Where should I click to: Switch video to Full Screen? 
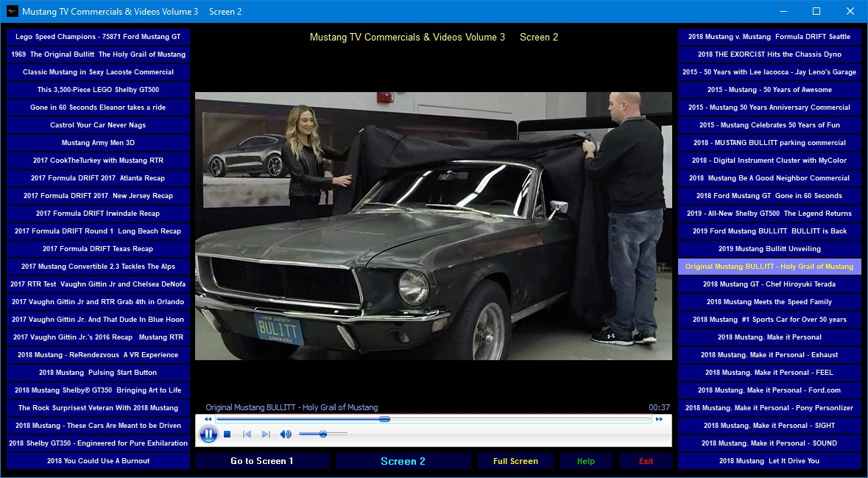pyautogui.click(x=515, y=461)
